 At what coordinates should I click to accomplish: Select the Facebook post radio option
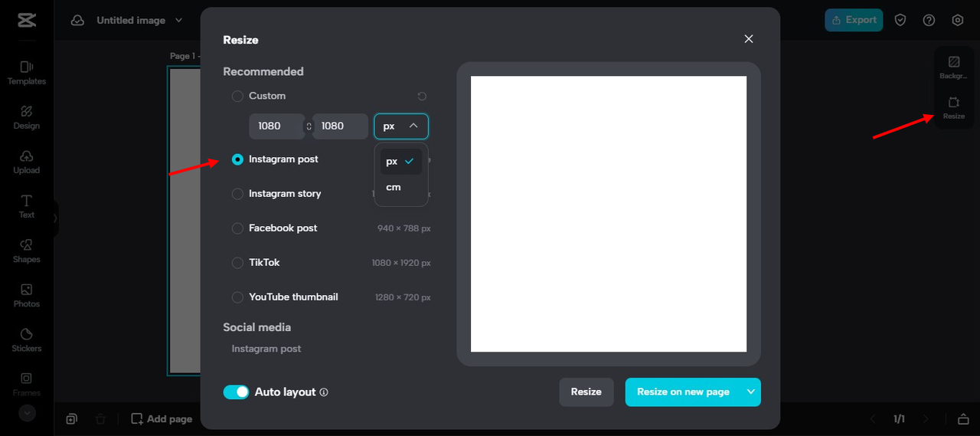pos(237,228)
